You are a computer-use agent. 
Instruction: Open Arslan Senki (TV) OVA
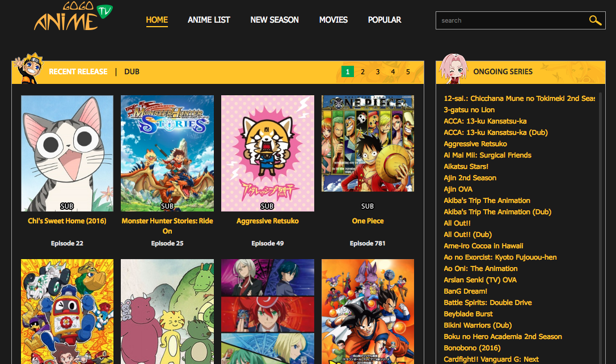coord(480,280)
